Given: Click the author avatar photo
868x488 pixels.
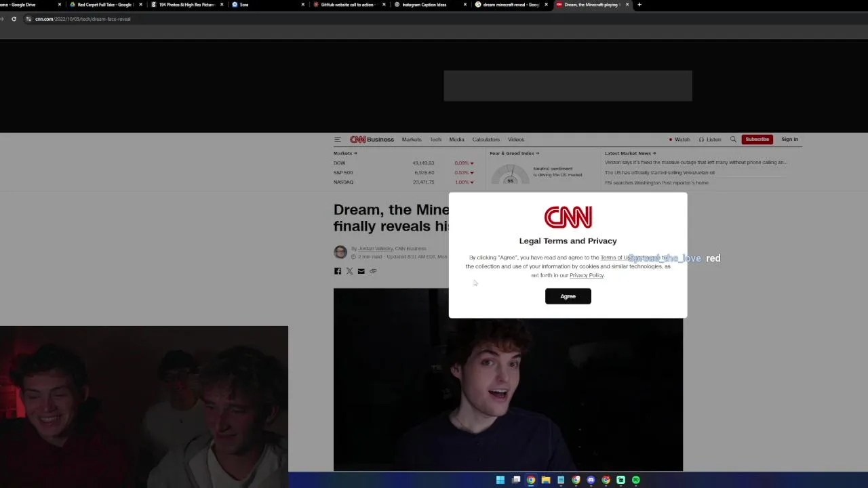Looking at the screenshot, I should point(340,252).
